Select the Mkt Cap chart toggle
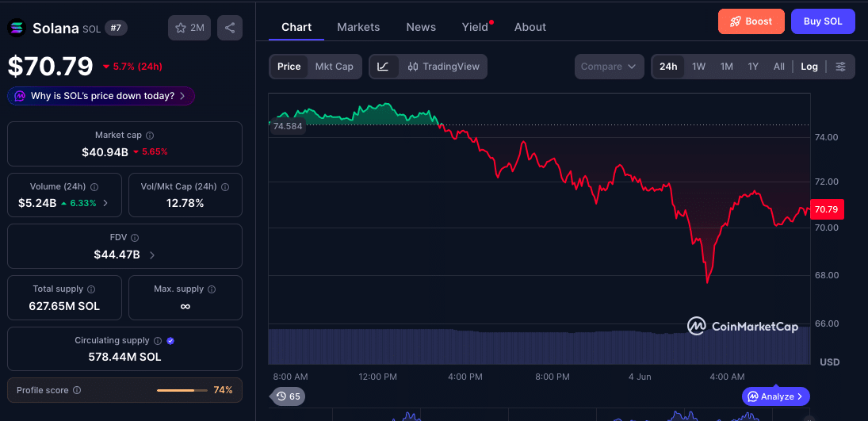The width and height of the screenshot is (868, 421). [335, 67]
